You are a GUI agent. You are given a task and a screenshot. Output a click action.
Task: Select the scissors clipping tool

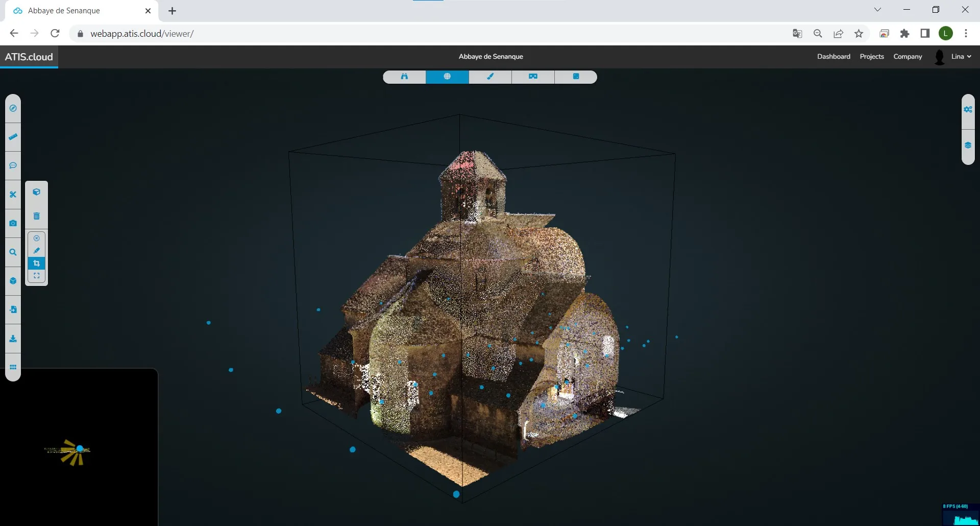13,194
